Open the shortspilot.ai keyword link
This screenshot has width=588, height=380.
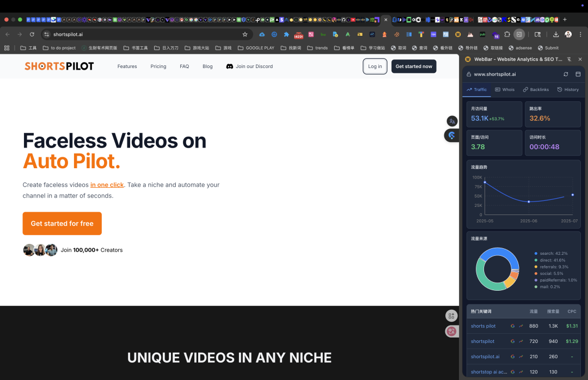(485, 357)
